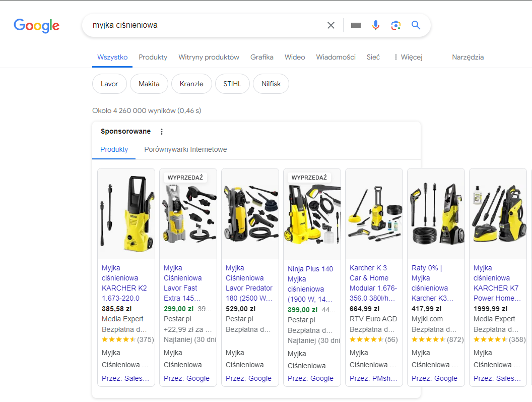Click the 1999,99 zł price
This screenshot has width=532, height=402.
(490, 309)
